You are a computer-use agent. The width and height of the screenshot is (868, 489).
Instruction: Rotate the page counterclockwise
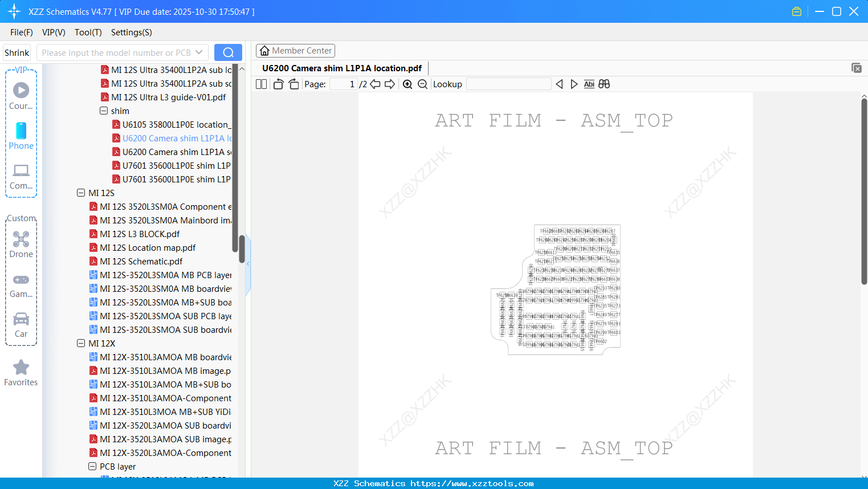(278, 84)
